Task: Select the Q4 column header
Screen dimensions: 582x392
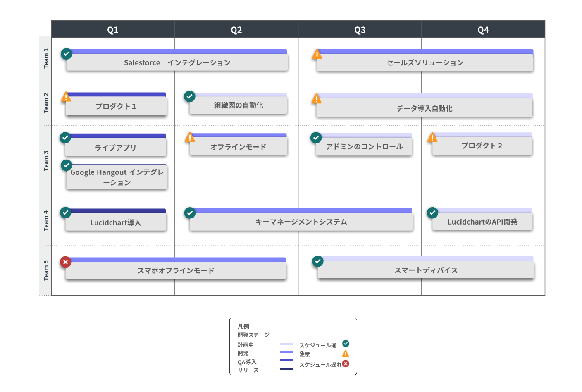Action: coord(483,30)
